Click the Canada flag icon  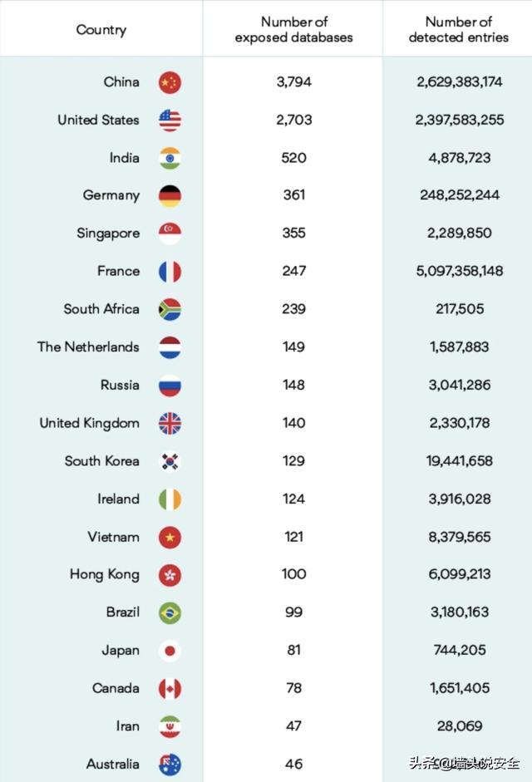click(170, 688)
